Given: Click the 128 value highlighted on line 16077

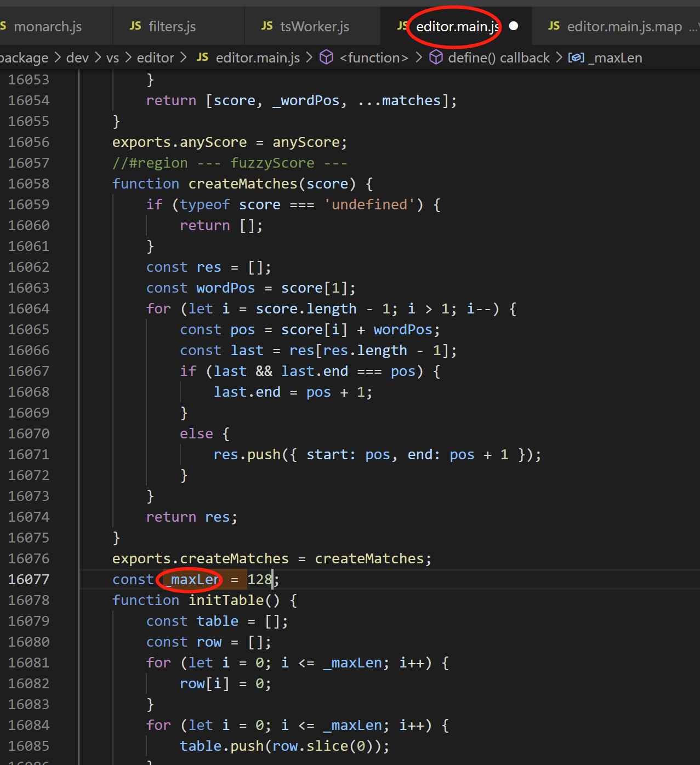Looking at the screenshot, I should click(259, 579).
